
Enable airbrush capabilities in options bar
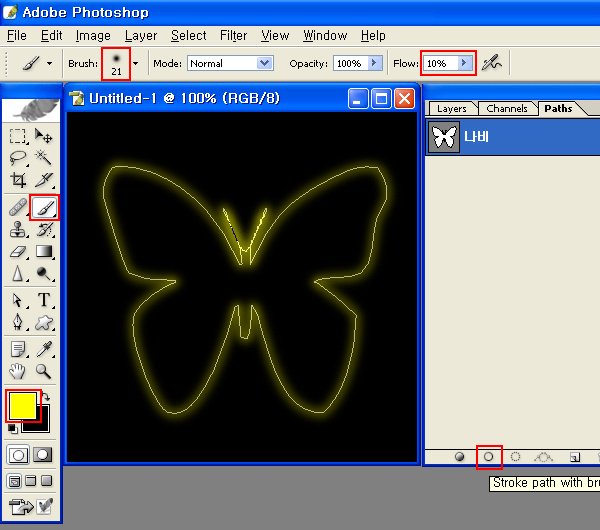coord(492,63)
